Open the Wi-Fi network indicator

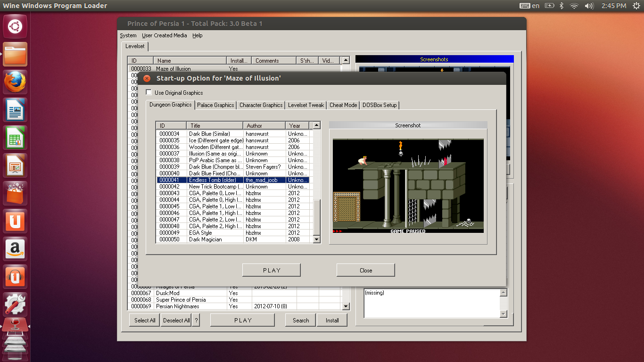point(574,6)
